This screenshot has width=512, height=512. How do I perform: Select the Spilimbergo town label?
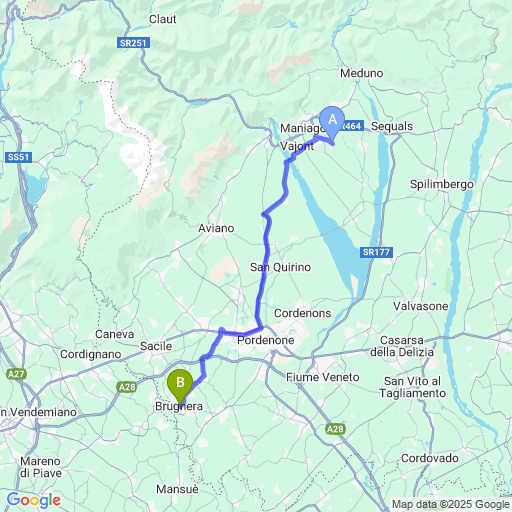click(442, 185)
